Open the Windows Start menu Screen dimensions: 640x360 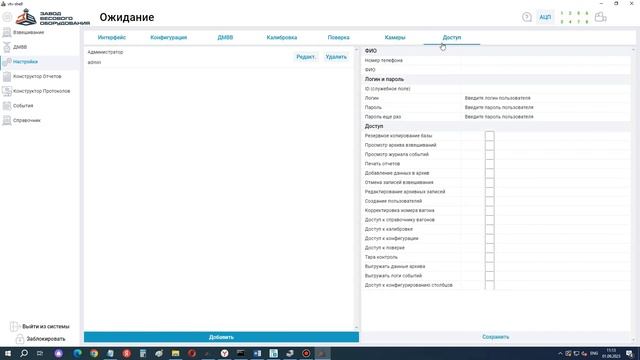pos(8,353)
